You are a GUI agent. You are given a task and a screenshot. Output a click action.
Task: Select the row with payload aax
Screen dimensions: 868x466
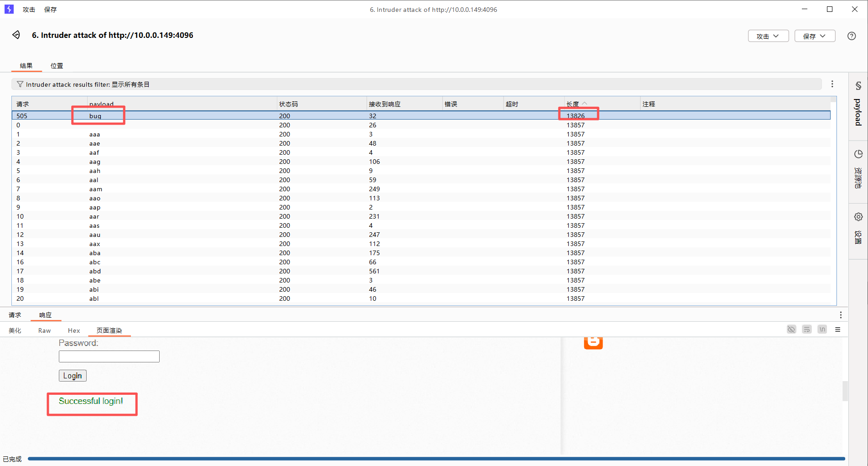point(421,244)
